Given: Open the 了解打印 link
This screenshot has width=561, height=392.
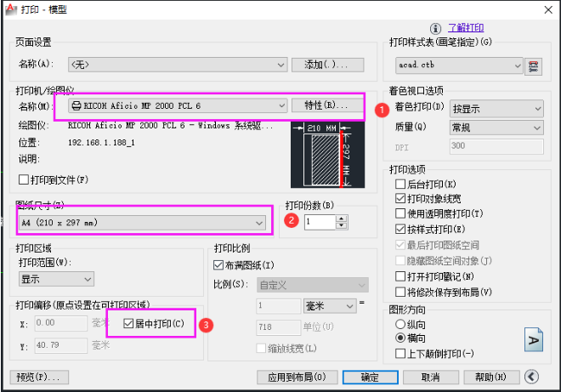Looking at the screenshot, I should 466,27.
